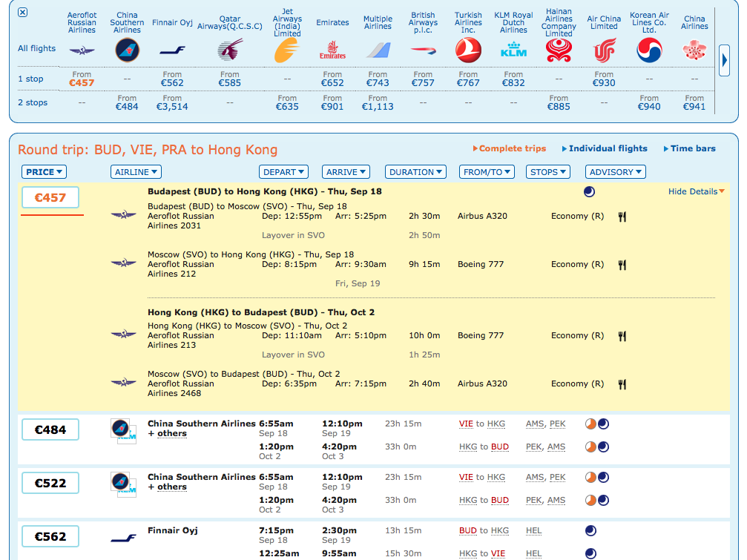Click the Finnair Oyj logo in matrix
Image resolution: width=747 pixels, height=560 pixels.
tap(172, 50)
